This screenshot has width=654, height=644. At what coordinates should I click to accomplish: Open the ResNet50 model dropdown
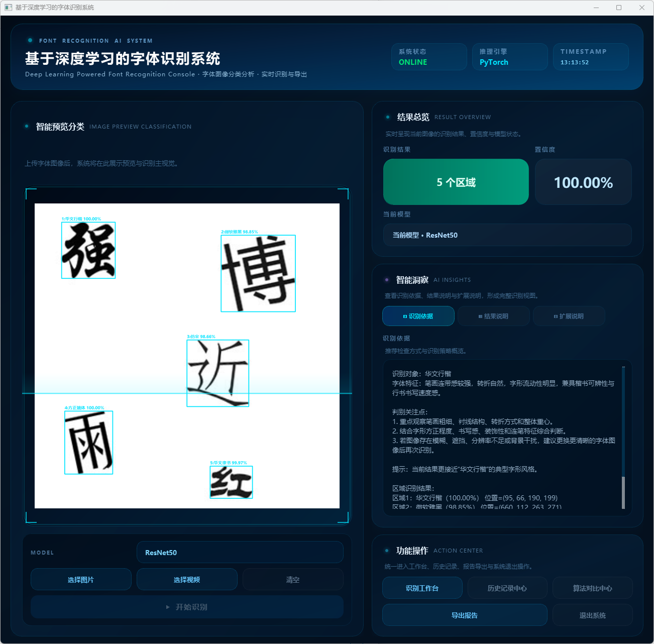240,553
